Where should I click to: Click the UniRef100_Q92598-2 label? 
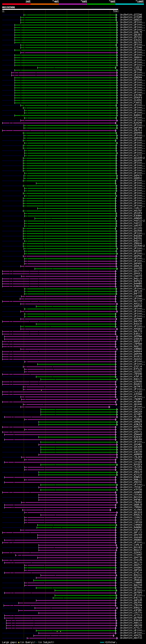(x=133, y=246)
